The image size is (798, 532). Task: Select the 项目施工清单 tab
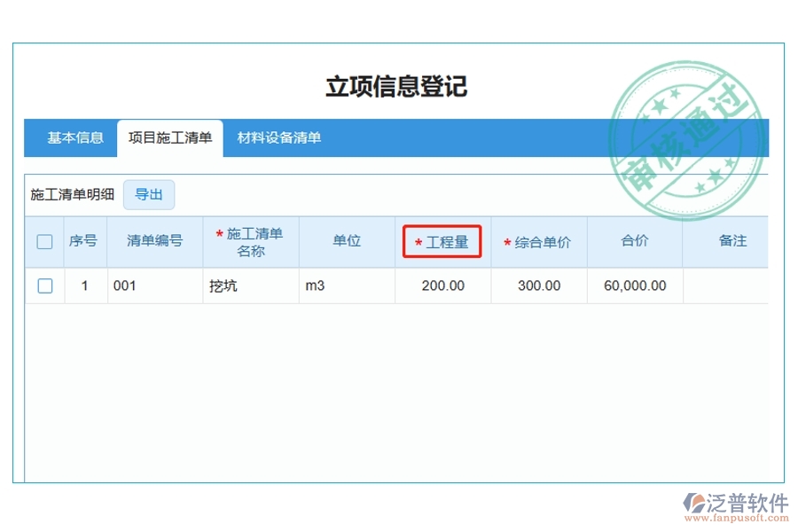pyautogui.click(x=171, y=138)
